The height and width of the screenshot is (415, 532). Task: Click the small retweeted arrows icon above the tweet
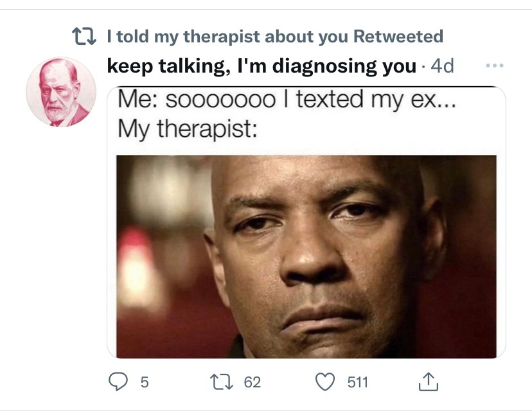[84, 37]
